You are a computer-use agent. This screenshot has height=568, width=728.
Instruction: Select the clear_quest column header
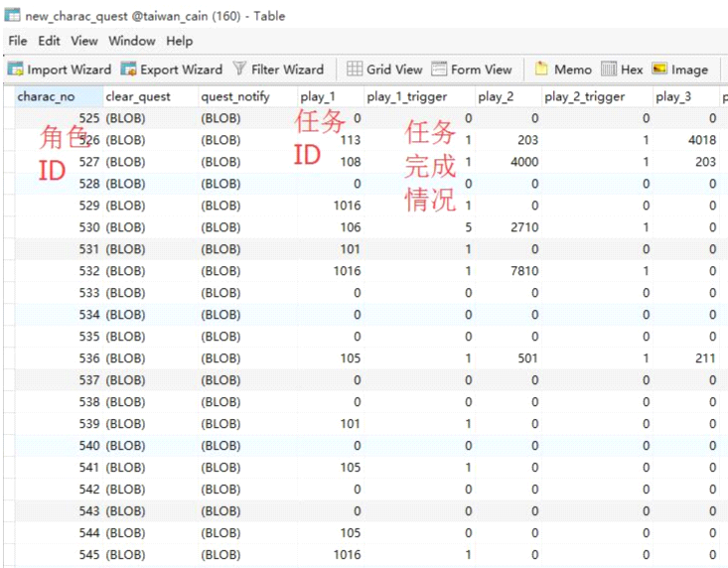(139, 96)
